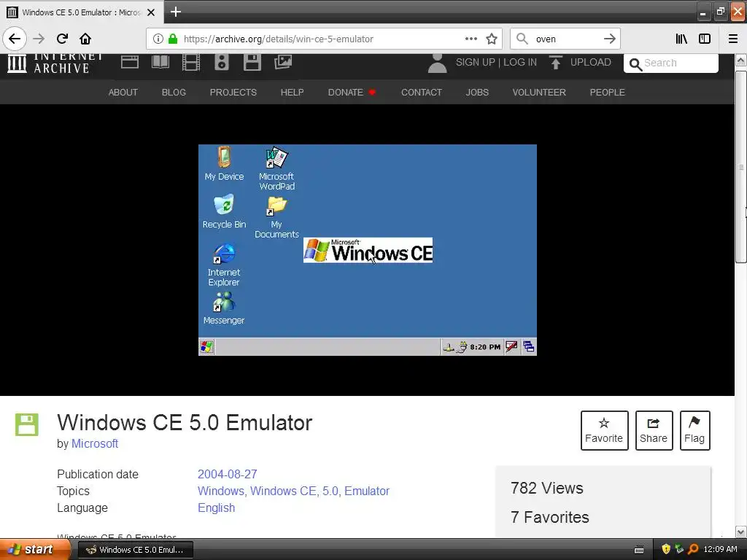The height and width of the screenshot is (560, 747).
Task: Select the Microsoft WordPad shortcut in emulator
Action: tap(276, 168)
